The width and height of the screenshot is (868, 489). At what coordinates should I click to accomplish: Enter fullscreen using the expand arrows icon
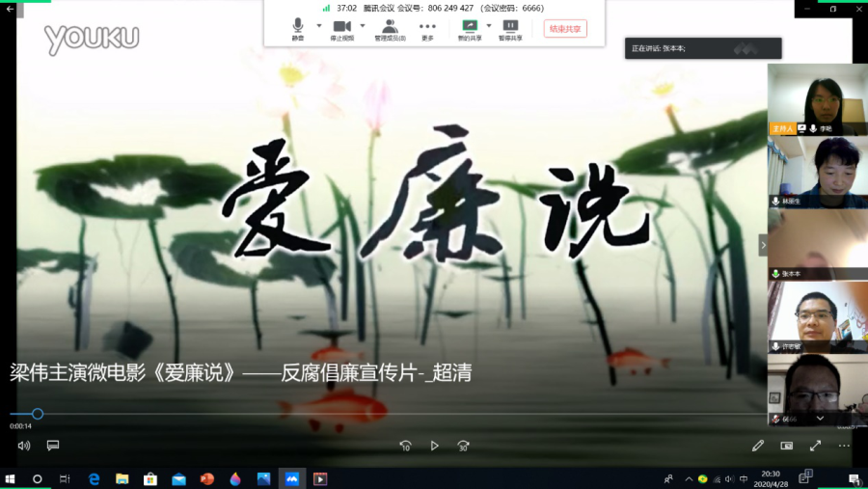(815, 446)
